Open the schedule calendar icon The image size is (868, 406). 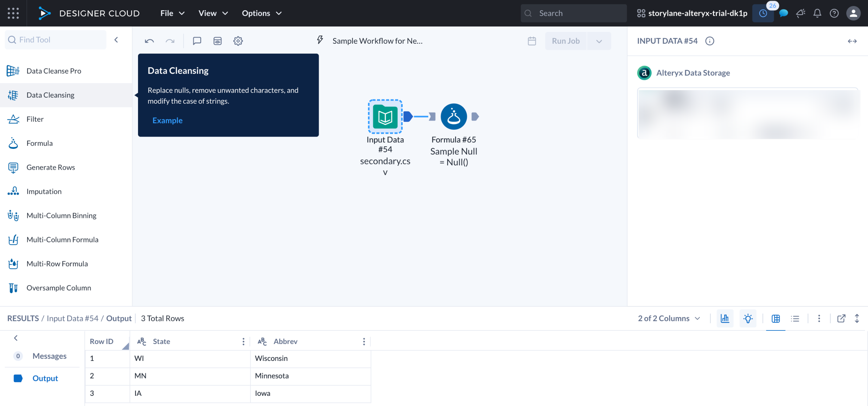(x=532, y=41)
